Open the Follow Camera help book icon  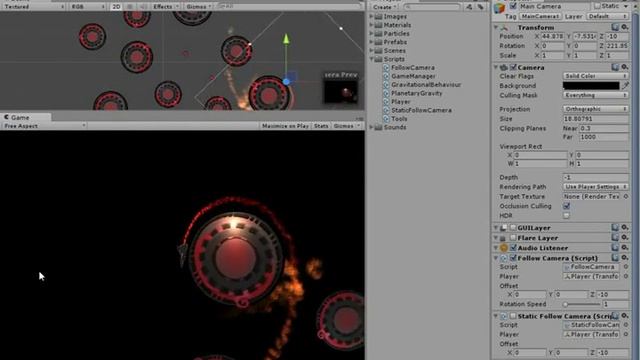tap(615, 258)
